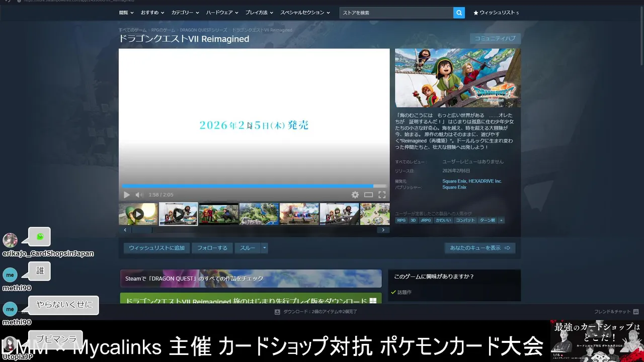
Task: Click the やらないくせに chat message
Action: (64, 305)
